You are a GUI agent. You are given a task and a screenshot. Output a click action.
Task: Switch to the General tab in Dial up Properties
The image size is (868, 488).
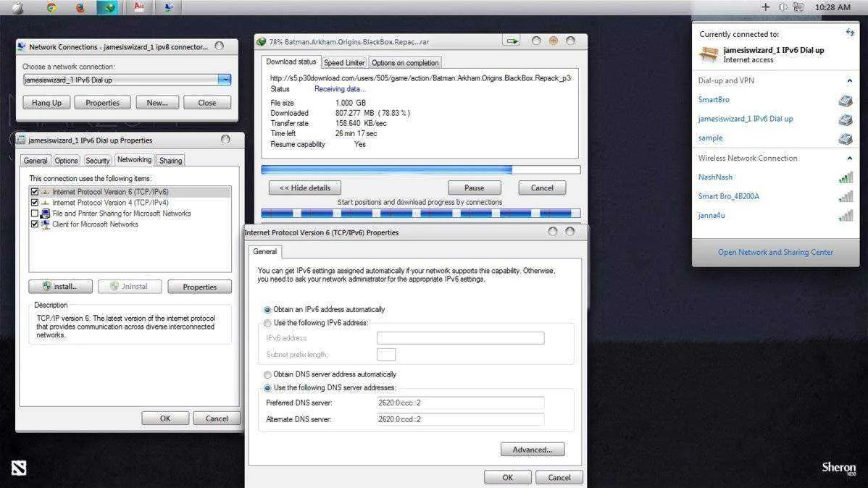pos(36,161)
